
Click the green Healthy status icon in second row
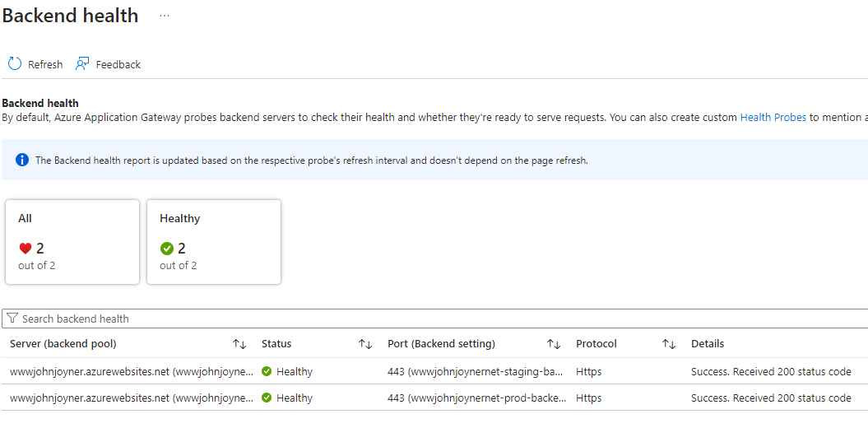(x=267, y=398)
